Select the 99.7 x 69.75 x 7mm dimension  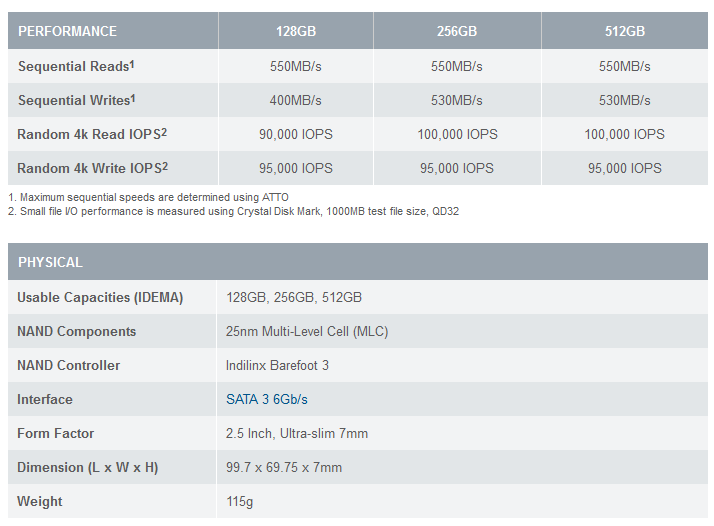tap(284, 467)
